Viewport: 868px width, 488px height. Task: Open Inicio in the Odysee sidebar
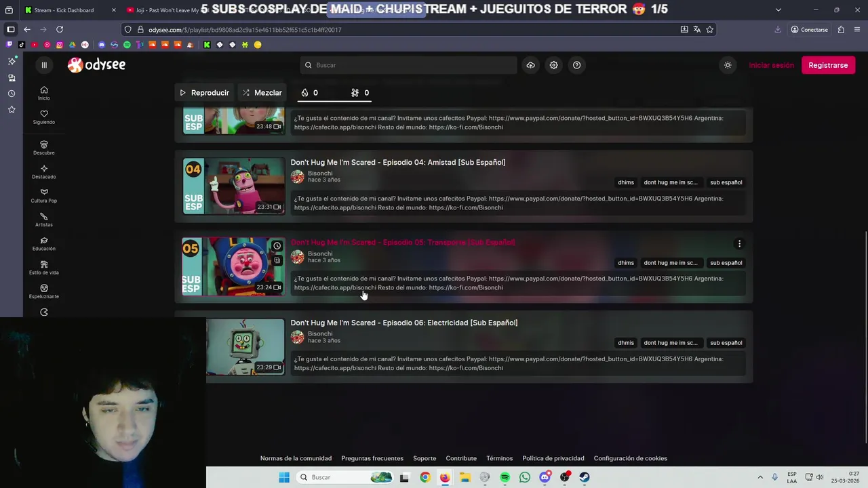click(x=44, y=93)
